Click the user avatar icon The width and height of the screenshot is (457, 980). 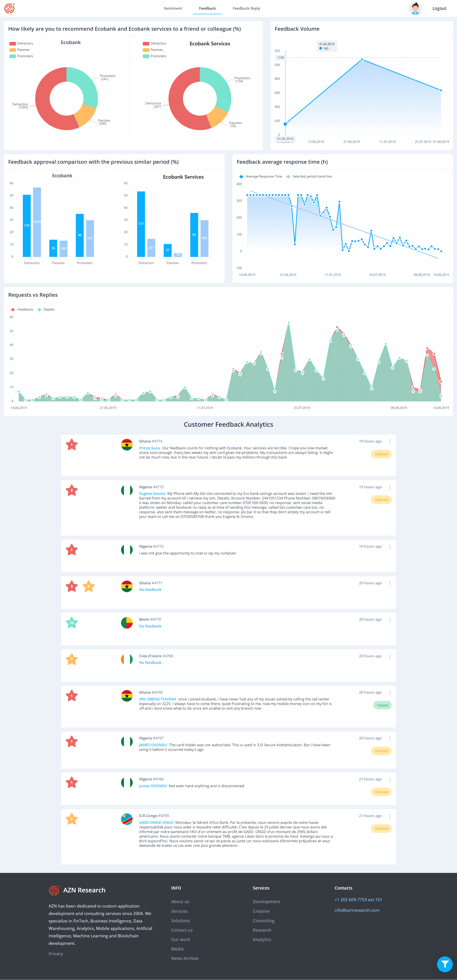tap(415, 8)
